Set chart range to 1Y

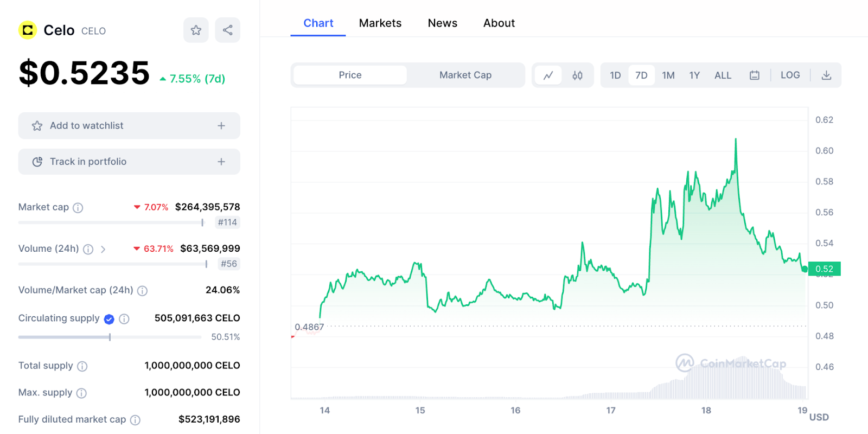[x=694, y=75]
